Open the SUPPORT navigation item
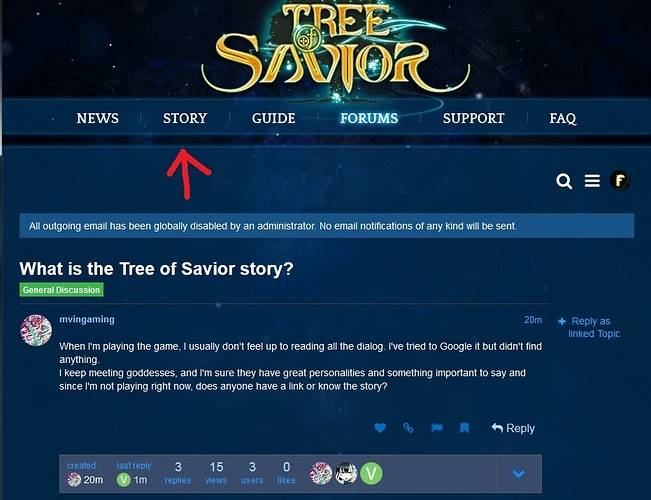 [x=474, y=118]
